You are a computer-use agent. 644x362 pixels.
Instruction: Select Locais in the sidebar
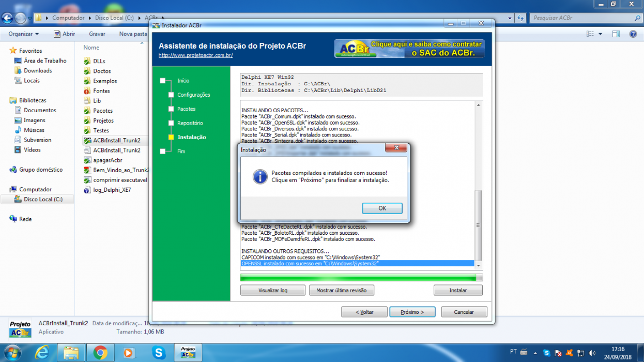point(32,81)
